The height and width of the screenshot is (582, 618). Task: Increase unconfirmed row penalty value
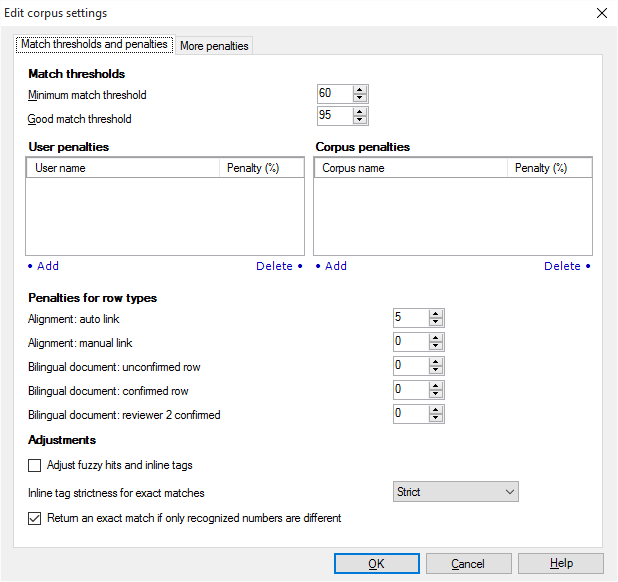435,362
